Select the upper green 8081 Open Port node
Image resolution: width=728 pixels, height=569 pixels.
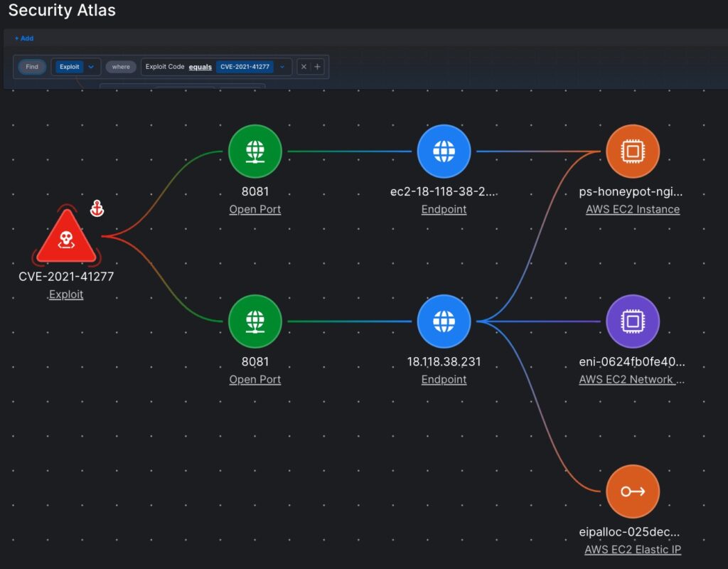[255, 151]
